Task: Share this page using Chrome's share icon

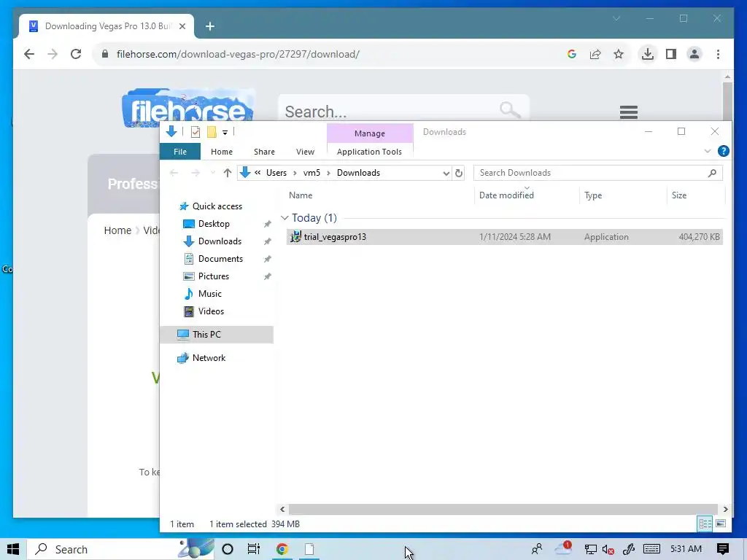Action: (x=595, y=54)
